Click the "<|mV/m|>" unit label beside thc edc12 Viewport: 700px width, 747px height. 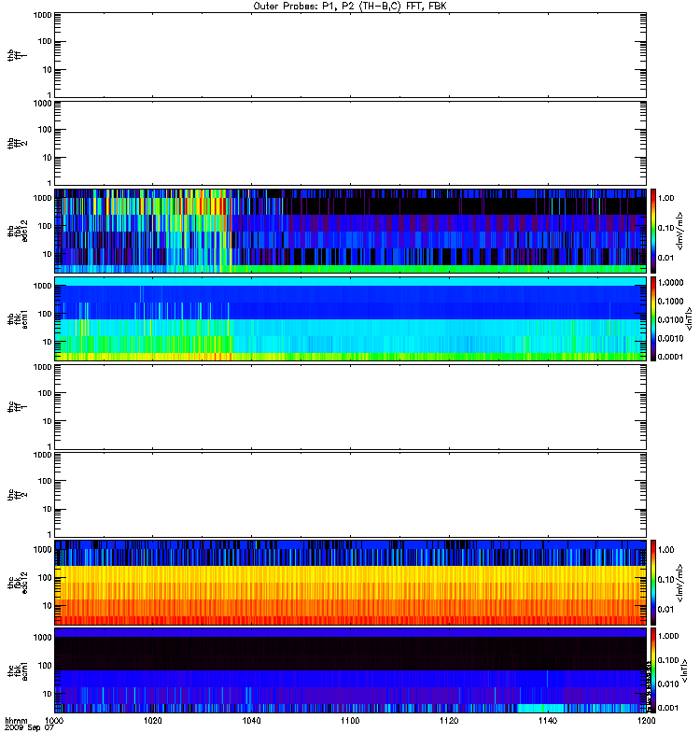pos(680,583)
